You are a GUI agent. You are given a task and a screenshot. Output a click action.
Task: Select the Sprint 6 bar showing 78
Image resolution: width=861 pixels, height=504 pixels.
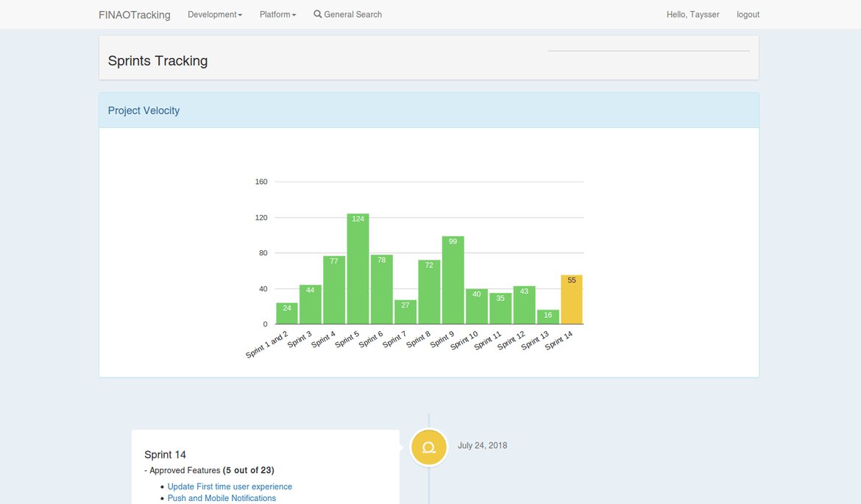382,289
